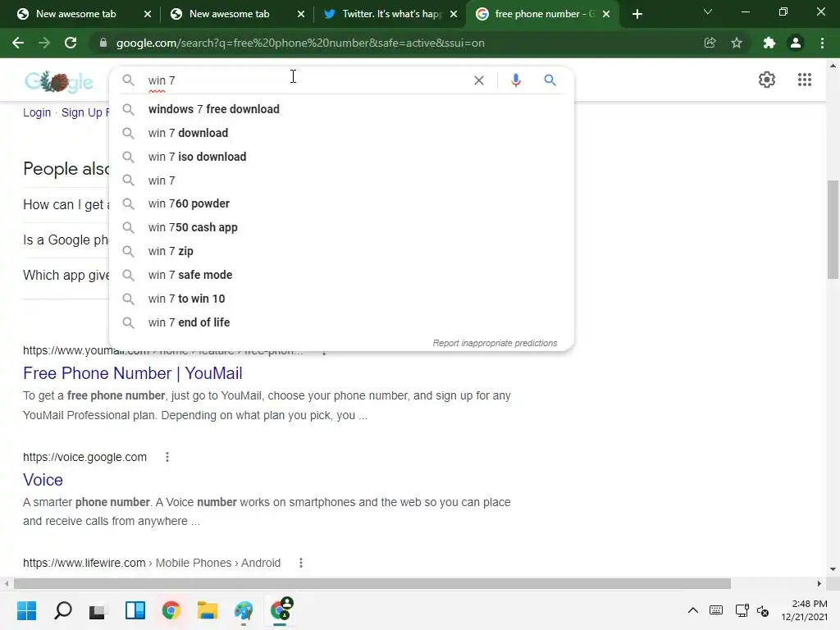Close the Twitter tab
Screen dimensions: 840x630
coord(454,15)
